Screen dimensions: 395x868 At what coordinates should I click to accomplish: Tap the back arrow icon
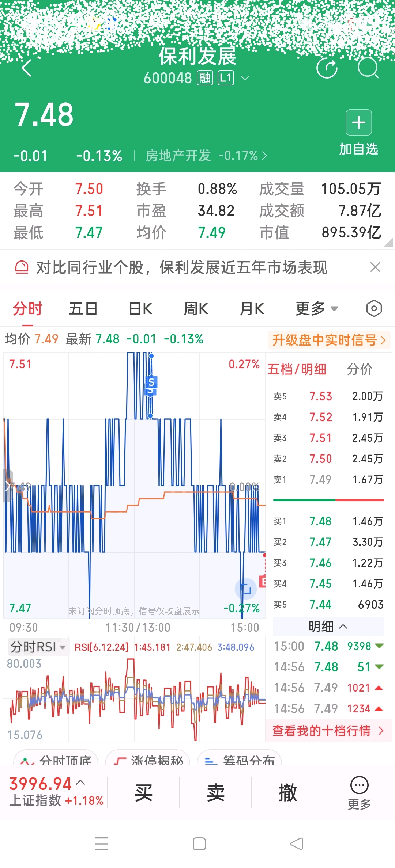(x=27, y=68)
